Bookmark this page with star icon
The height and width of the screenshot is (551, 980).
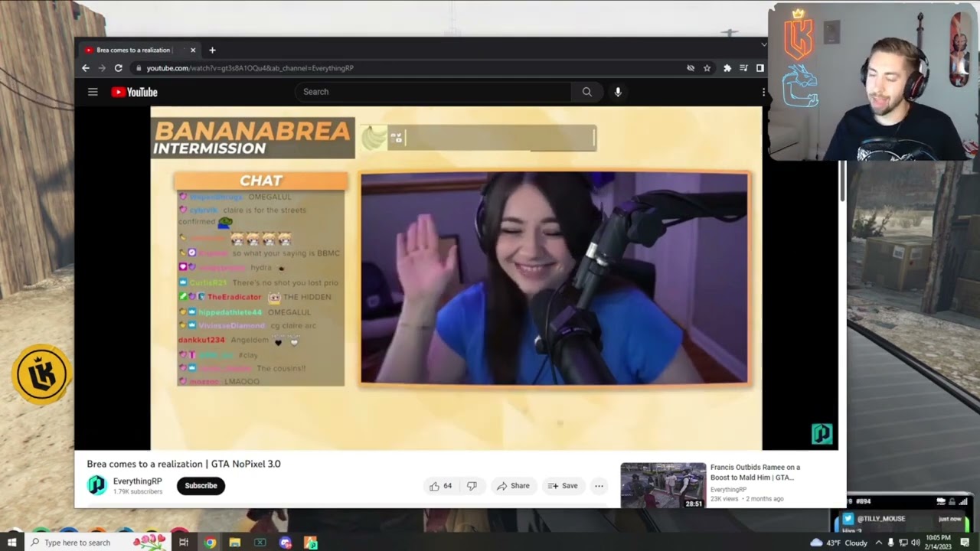click(x=707, y=68)
